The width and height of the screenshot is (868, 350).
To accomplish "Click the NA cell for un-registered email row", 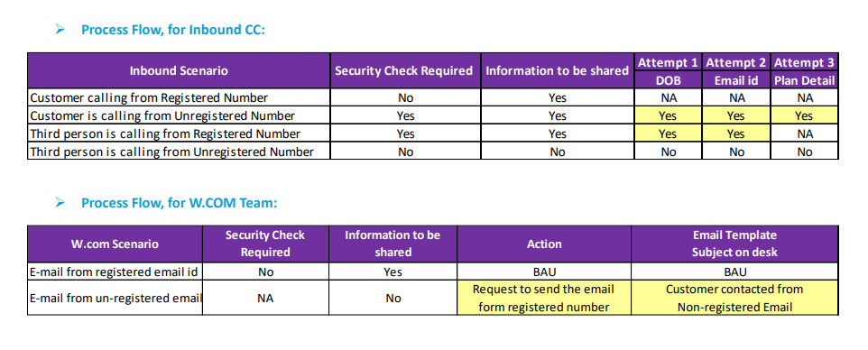I will tap(265, 298).
